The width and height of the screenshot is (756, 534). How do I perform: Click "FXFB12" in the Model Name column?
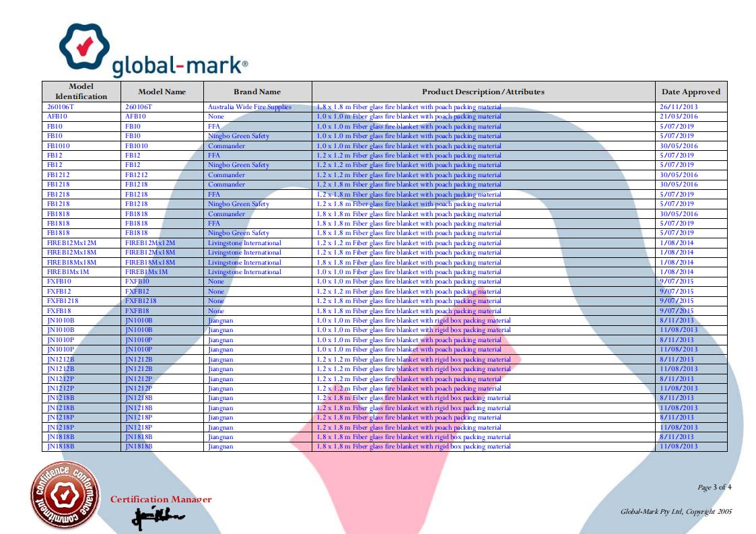click(137, 292)
